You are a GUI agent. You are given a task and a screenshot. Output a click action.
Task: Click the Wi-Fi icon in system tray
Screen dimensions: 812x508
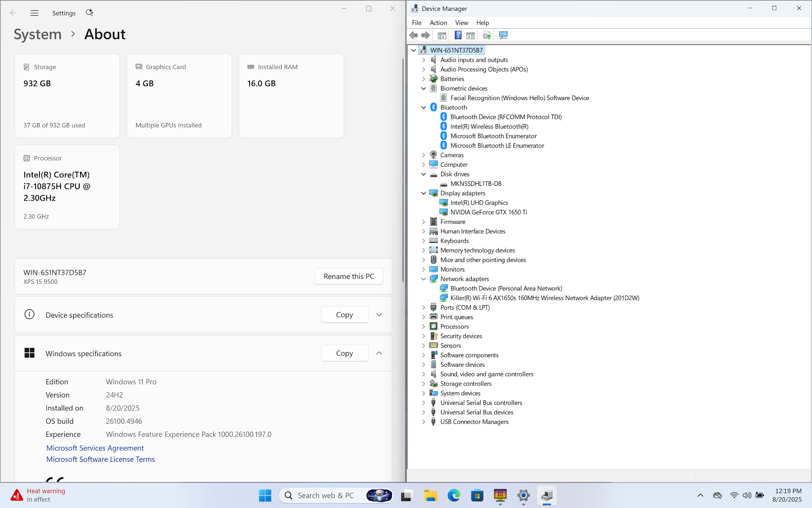pyautogui.click(x=734, y=495)
